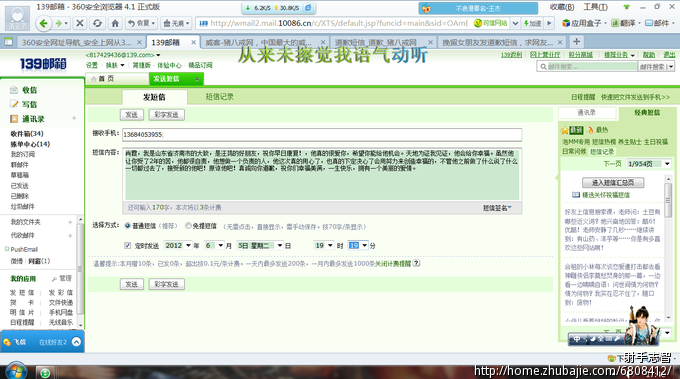The width and height of the screenshot is (680, 379).
Task: Open the 通讯录 contacts icon
Action: [x=14, y=119]
